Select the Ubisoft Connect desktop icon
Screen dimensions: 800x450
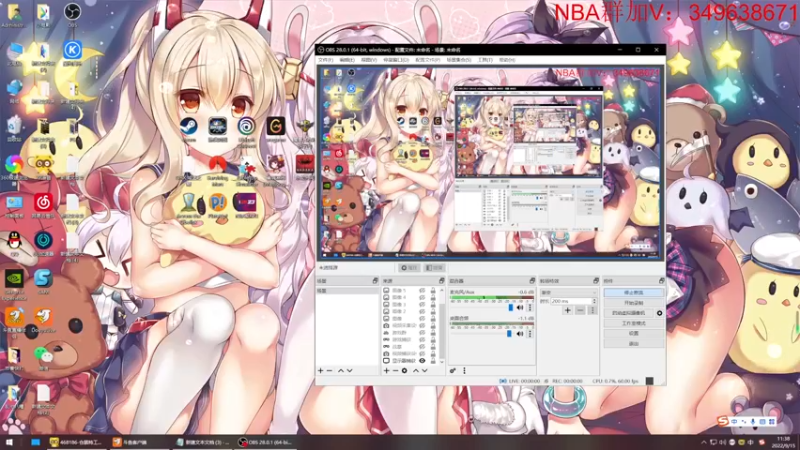246,132
